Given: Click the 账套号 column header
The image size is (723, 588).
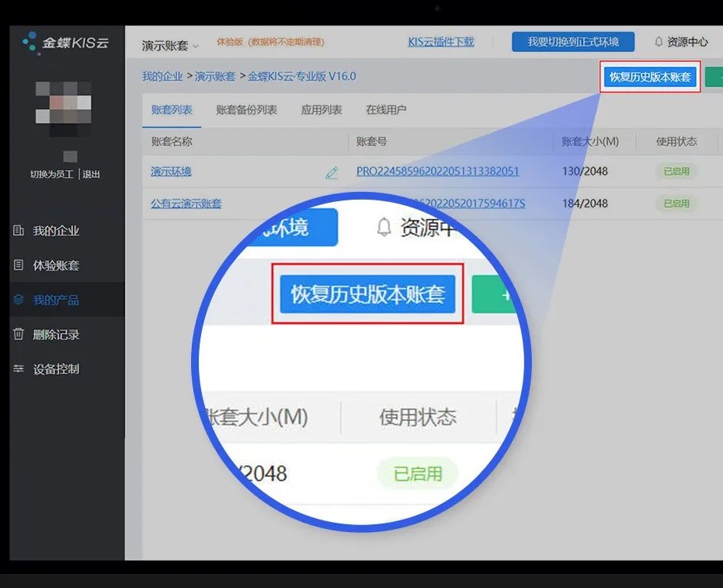Looking at the screenshot, I should (x=372, y=141).
